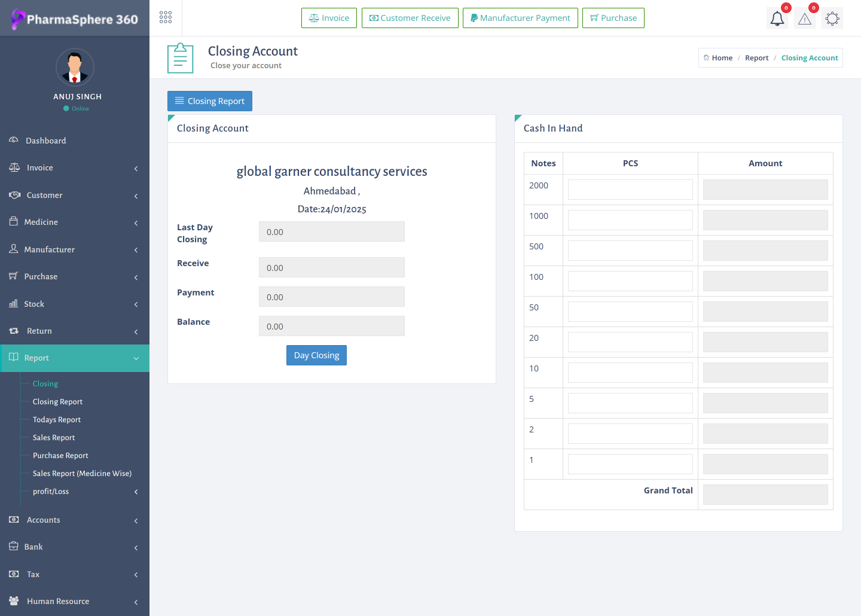Select Sales Report (Medicine Wise) item
The image size is (861, 616).
click(82, 474)
